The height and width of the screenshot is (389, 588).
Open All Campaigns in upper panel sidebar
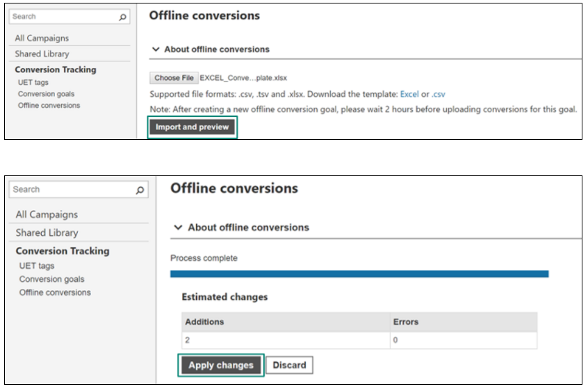[x=42, y=38]
